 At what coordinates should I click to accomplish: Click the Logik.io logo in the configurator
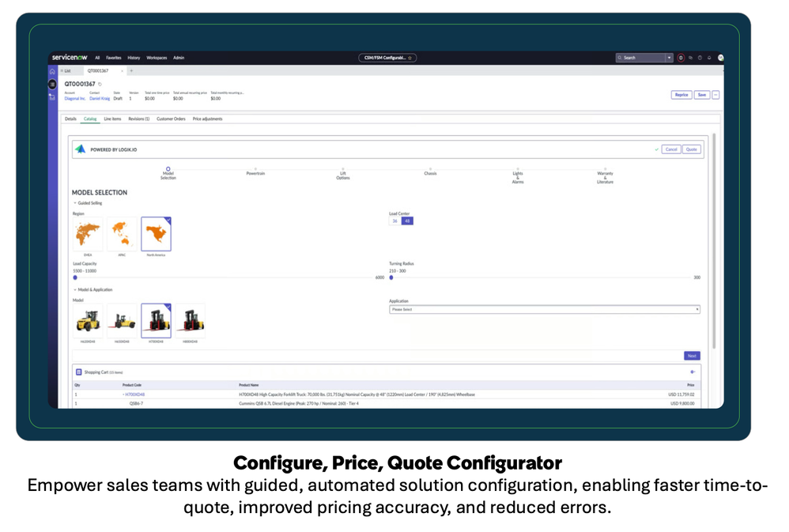(x=81, y=147)
